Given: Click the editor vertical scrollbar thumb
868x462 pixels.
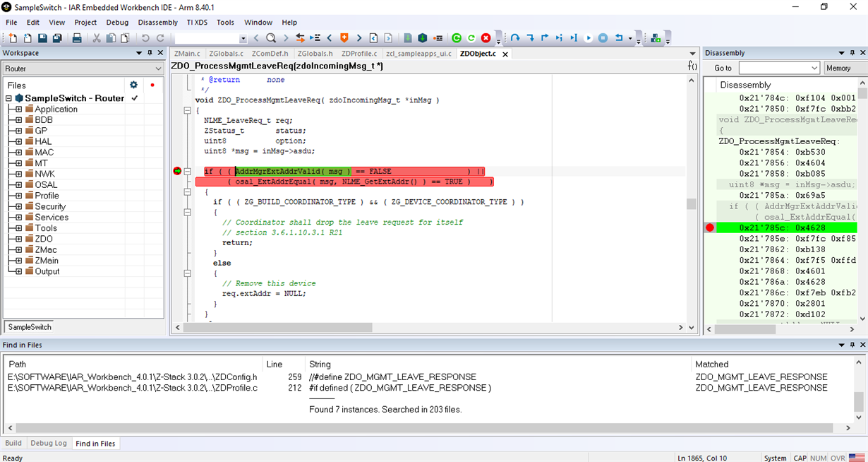Looking at the screenshot, I should point(692,204).
